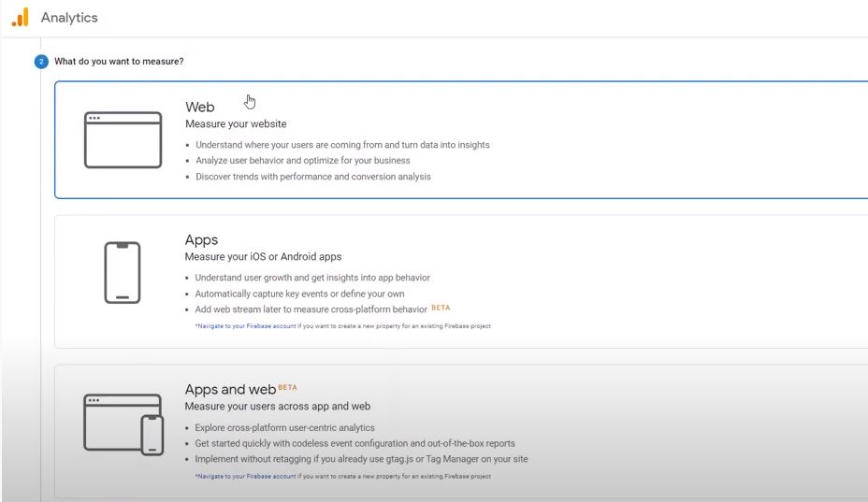The image size is (868, 502).
Task: Click 'Measure your users across app and web'
Action: click(278, 407)
